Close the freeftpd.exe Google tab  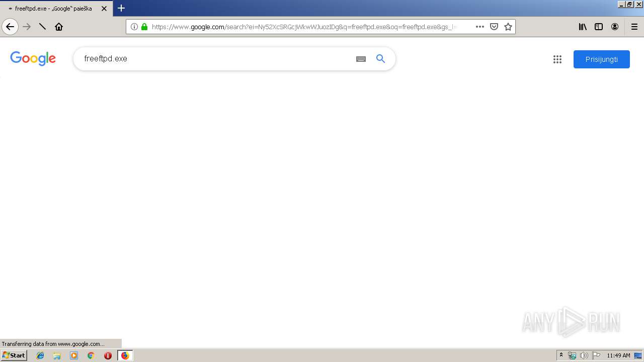104,9
